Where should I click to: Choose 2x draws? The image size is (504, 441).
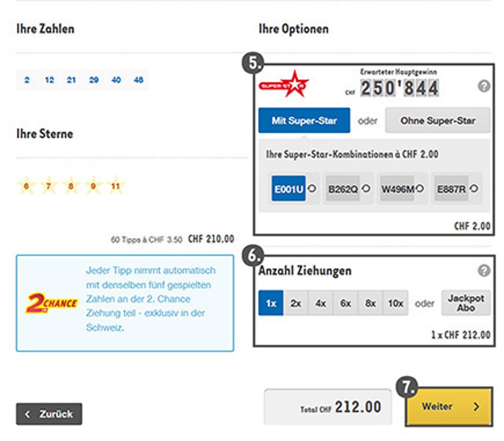coord(295,303)
